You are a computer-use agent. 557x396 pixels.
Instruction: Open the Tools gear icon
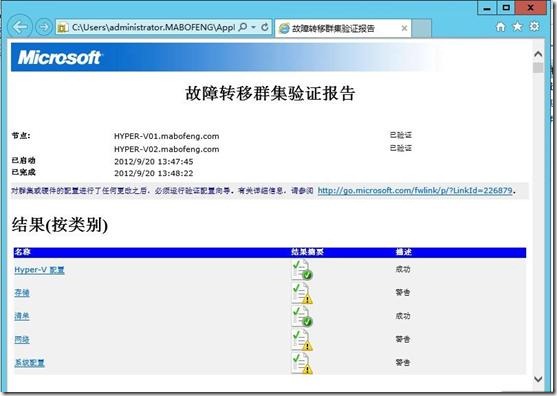534,26
